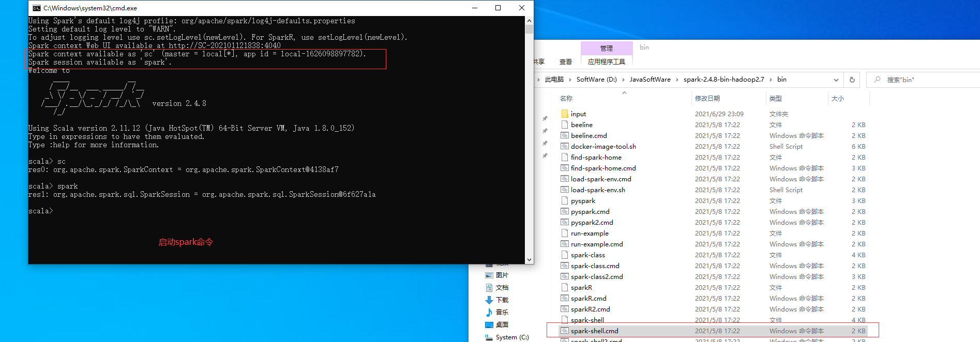Viewport: 980px width, 342px height.
Task: Open the 查看 ribbon tab
Action: [x=566, y=62]
